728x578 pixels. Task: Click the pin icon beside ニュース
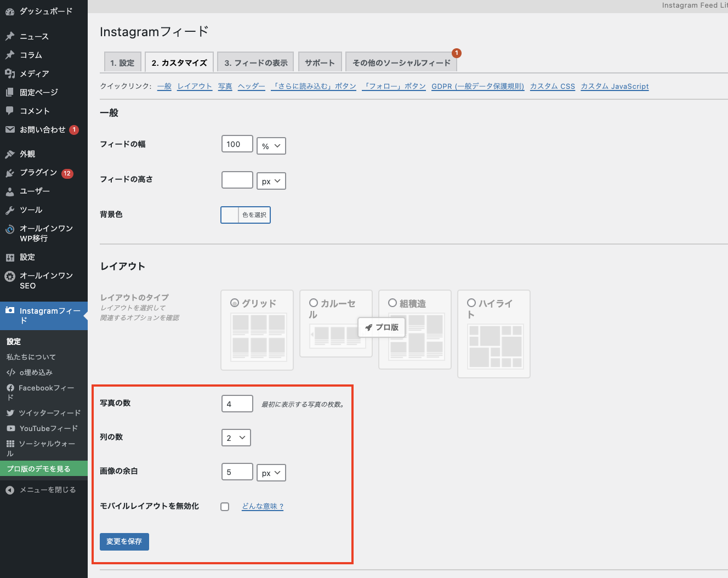click(x=10, y=36)
